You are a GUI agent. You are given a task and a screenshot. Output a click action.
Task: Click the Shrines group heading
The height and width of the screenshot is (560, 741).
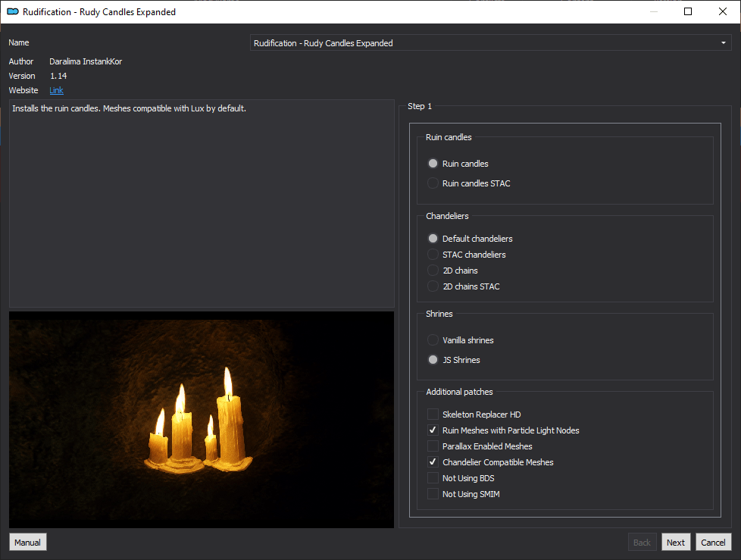(x=439, y=314)
